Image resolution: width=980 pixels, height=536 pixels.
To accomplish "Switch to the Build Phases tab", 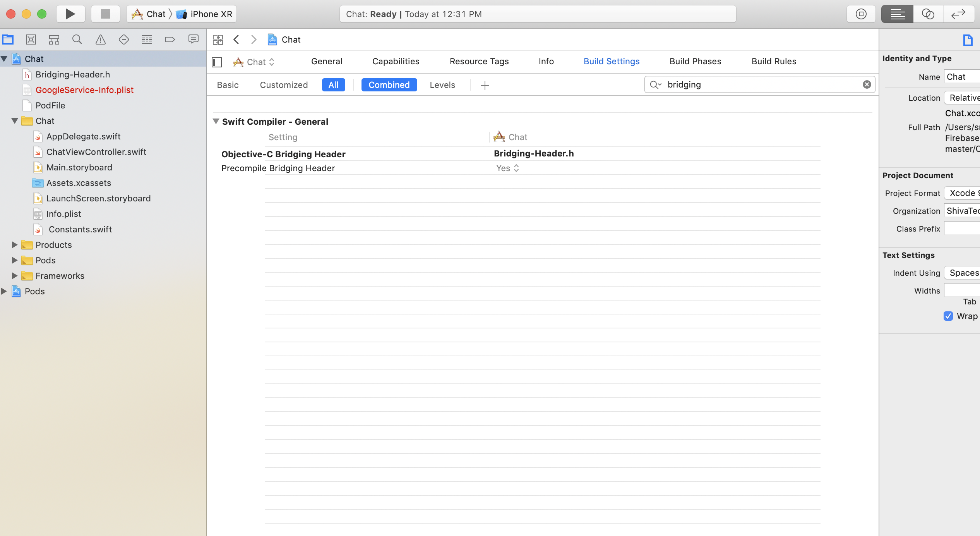I will pyautogui.click(x=695, y=61).
